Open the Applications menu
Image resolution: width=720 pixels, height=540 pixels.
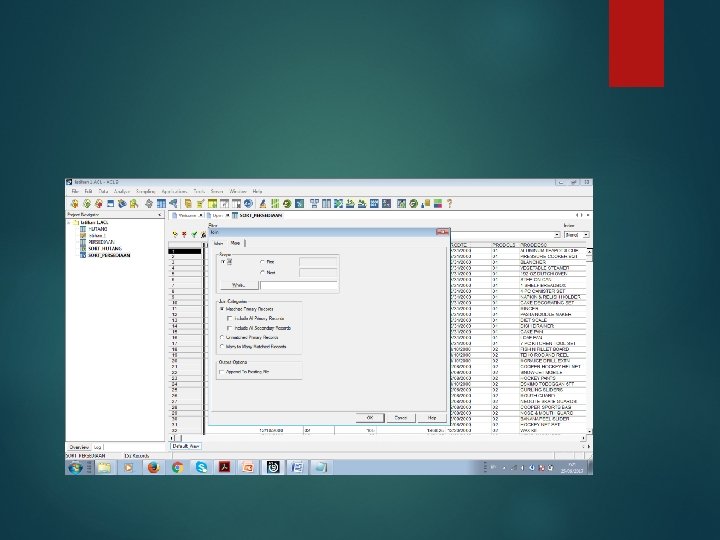[x=174, y=191]
